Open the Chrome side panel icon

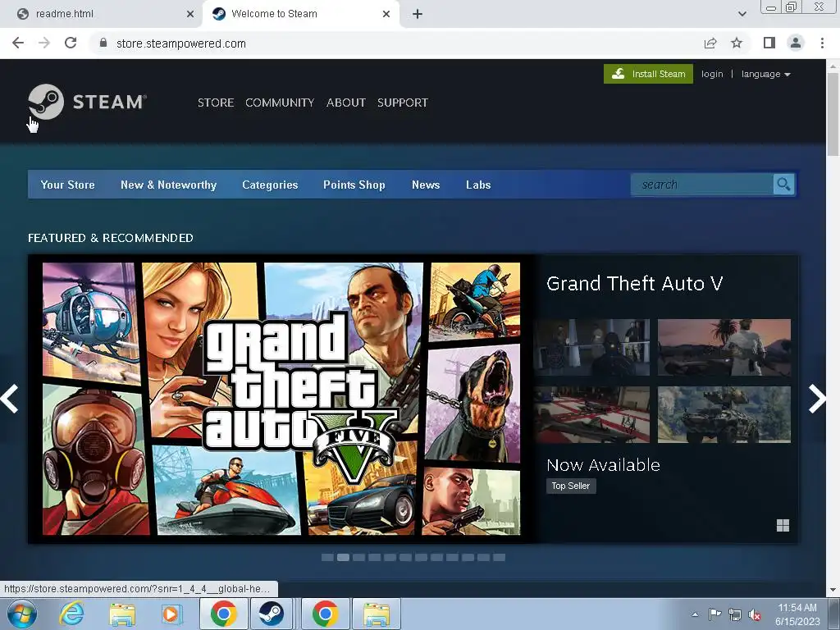pyautogui.click(x=769, y=43)
